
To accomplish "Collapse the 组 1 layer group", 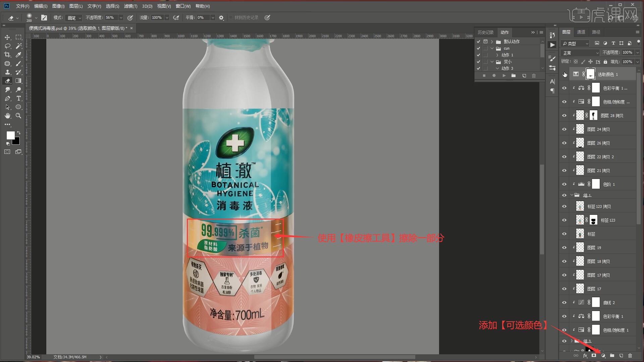I will (572, 195).
